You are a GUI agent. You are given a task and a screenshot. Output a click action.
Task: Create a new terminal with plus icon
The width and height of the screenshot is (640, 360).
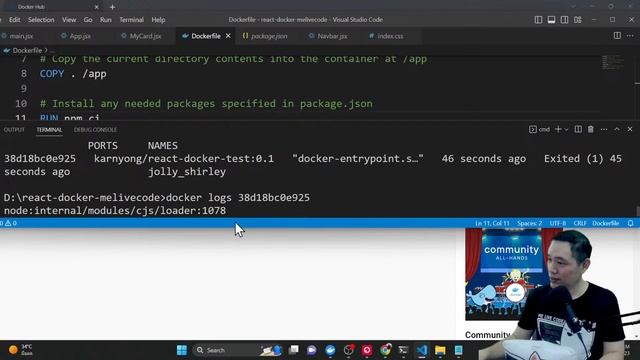click(x=558, y=129)
